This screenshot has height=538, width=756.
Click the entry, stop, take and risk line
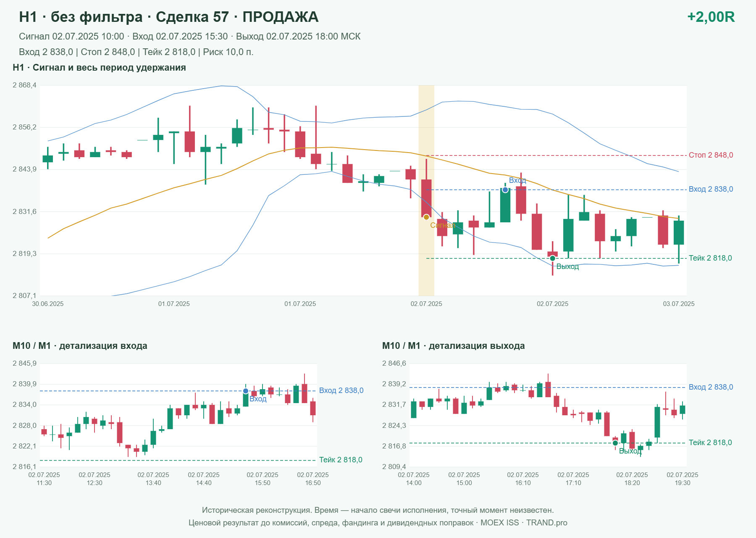coord(136,52)
